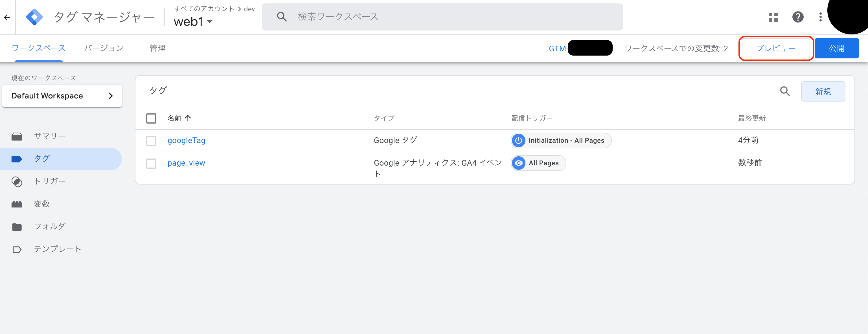Open トリガー in the sidebar
868x334 pixels.
pyautogui.click(x=50, y=181)
